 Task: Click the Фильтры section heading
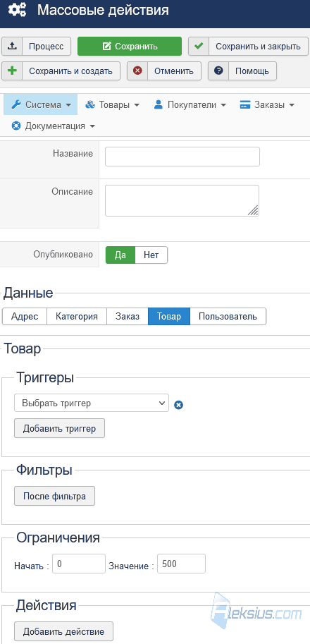tap(44, 470)
